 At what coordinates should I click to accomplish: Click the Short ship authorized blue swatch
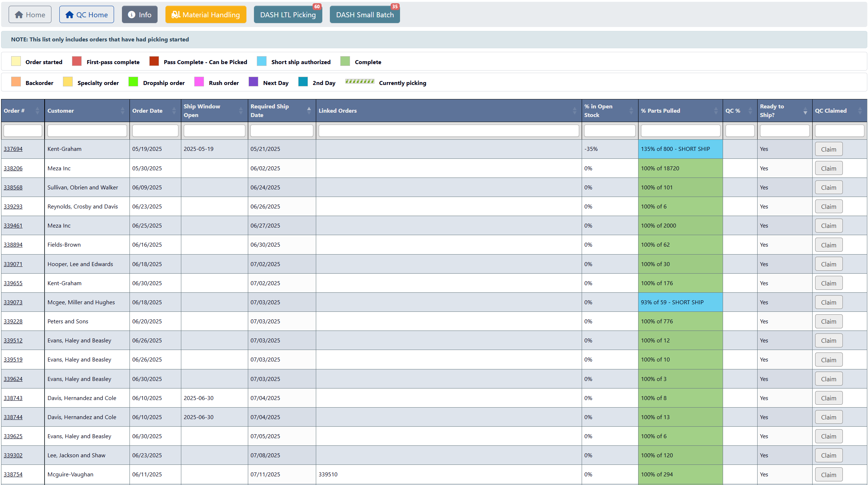[262, 62]
